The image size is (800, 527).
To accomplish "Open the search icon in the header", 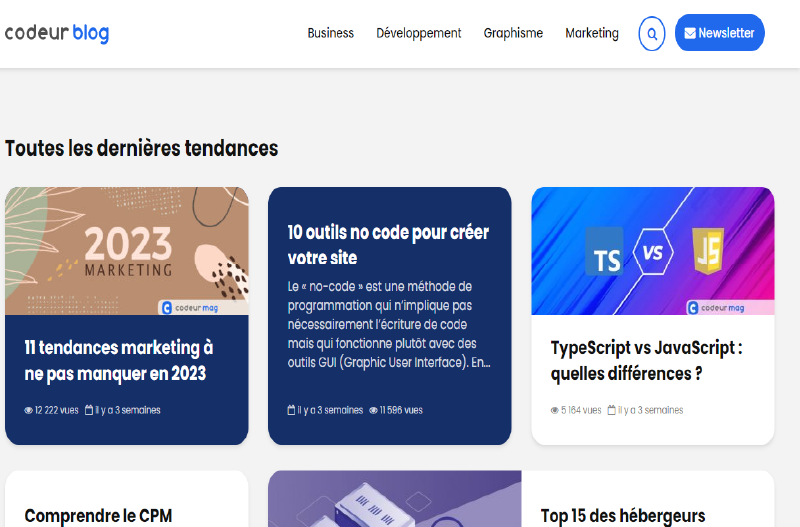I will (652, 34).
